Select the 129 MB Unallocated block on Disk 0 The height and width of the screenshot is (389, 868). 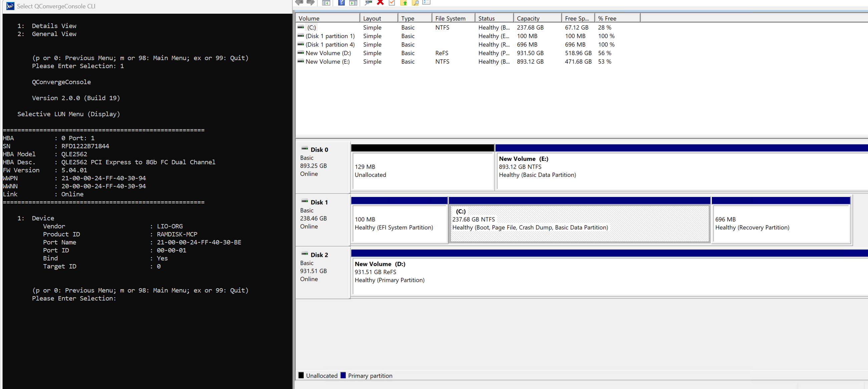[422, 168]
